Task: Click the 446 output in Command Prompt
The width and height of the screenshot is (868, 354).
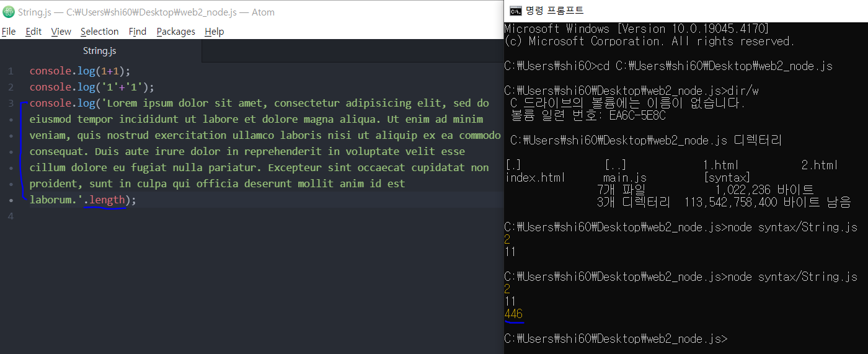Action: pos(513,314)
